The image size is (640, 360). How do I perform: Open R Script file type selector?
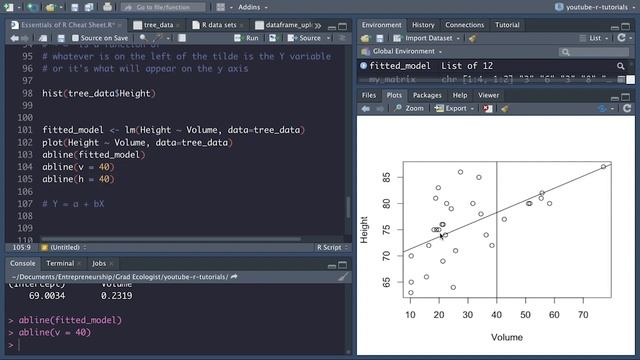pyautogui.click(x=333, y=247)
